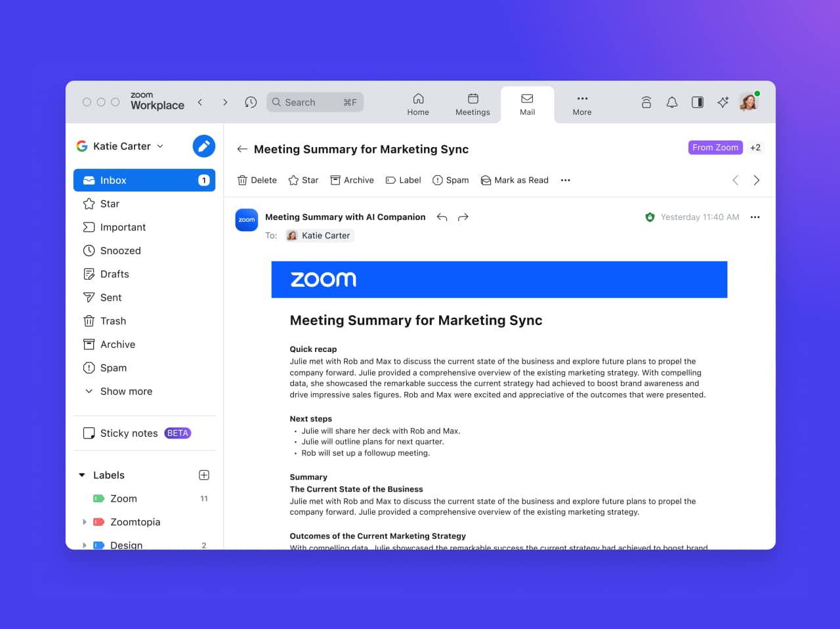The height and width of the screenshot is (629, 840).
Task: Delete the current email
Action: (x=257, y=181)
